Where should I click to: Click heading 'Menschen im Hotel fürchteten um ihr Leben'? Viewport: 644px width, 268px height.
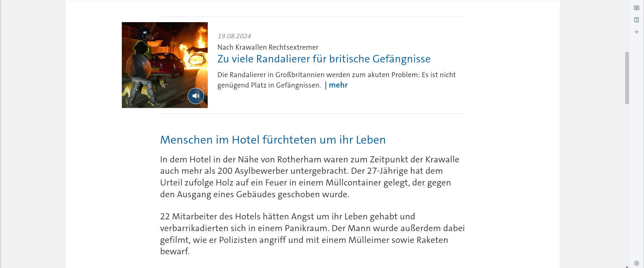coord(273,140)
